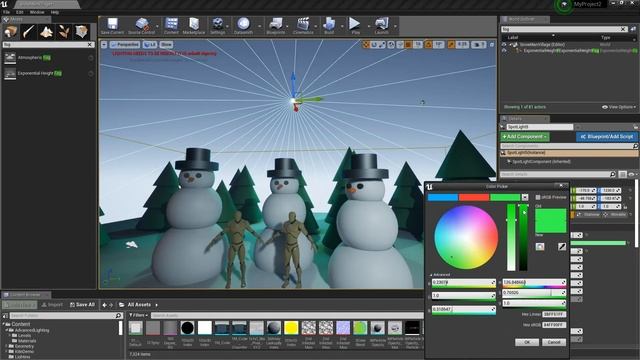640x360 pixels.
Task: Switch to the Details tab
Action: (524, 119)
